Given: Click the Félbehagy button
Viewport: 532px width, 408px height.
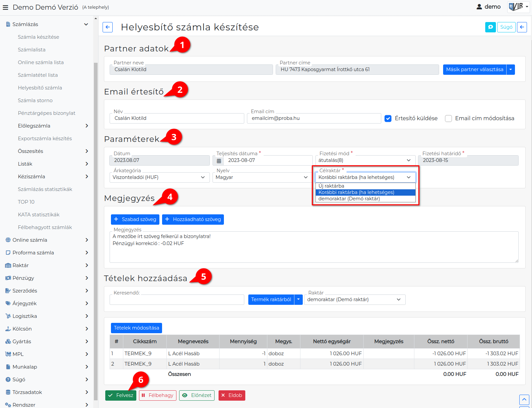Looking at the screenshot, I should (158, 396).
